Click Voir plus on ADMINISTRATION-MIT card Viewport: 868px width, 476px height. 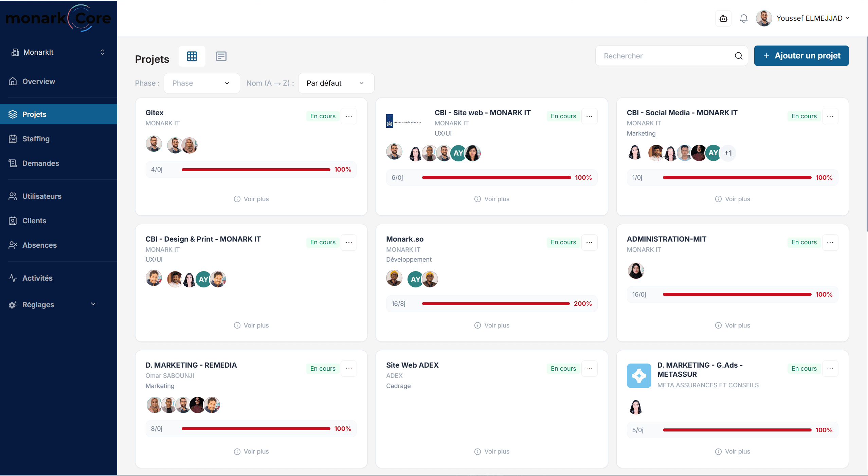(733, 325)
